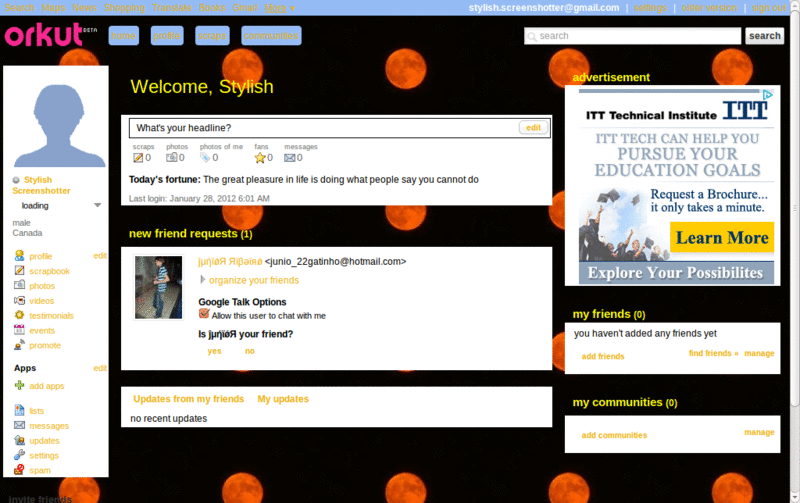
Task: Click the updates icon in sidebar
Action: [x=19, y=440]
